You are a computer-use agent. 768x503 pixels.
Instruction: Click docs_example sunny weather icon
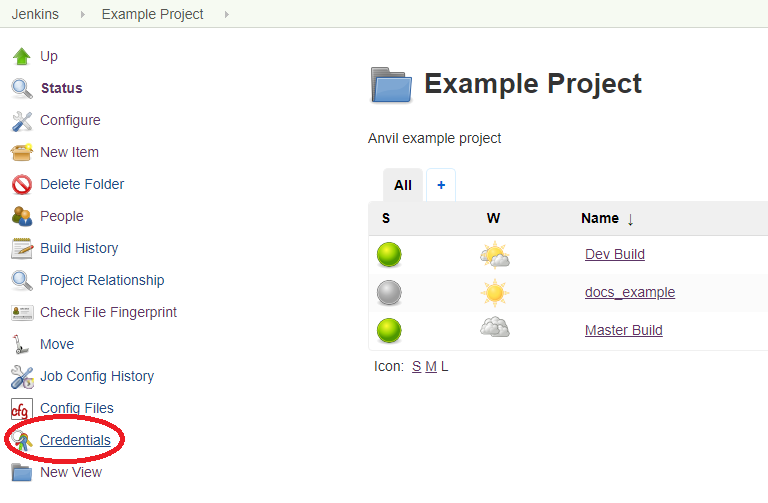pyautogui.click(x=495, y=293)
